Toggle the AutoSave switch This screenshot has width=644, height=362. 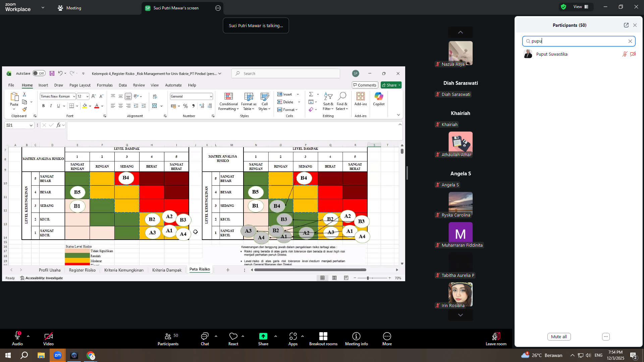[39, 73]
